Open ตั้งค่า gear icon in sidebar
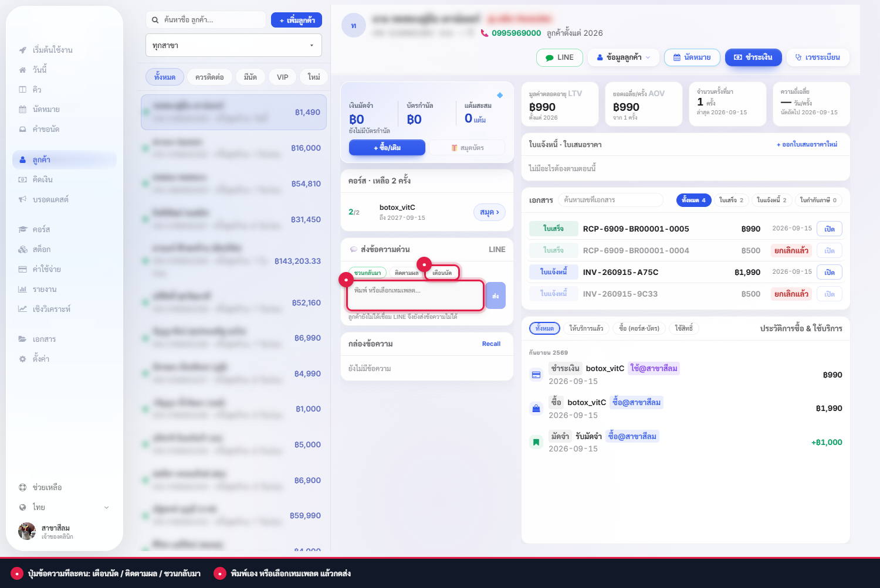Image resolution: width=880 pixels, height=588 pixels. tap(22, 359)
